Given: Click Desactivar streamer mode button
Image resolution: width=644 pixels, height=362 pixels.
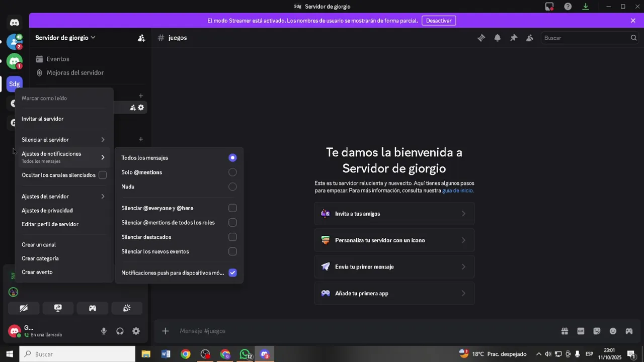Looking at the screenshot, I should tap(439, 21).
